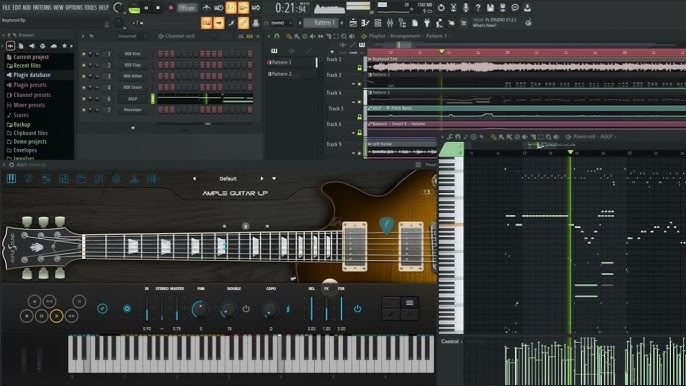686x386 pixels.
Task: Mute the Keyscape channel green LED
Action: pyautogui.click(x=84, y=109)
